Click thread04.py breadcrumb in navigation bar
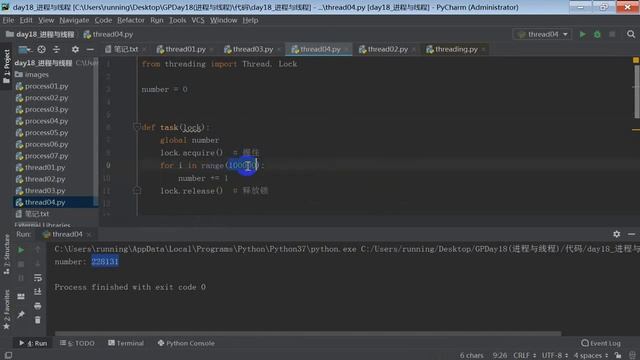 pos(108,35)
